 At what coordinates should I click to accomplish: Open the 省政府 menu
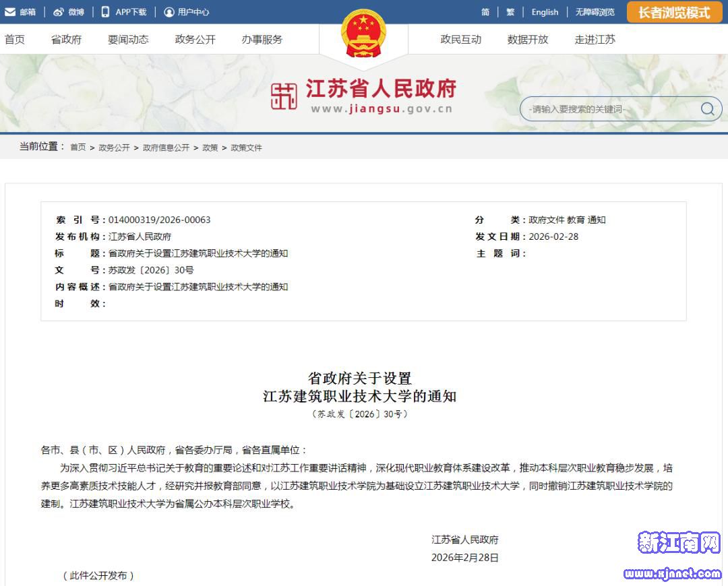[66, 39]
